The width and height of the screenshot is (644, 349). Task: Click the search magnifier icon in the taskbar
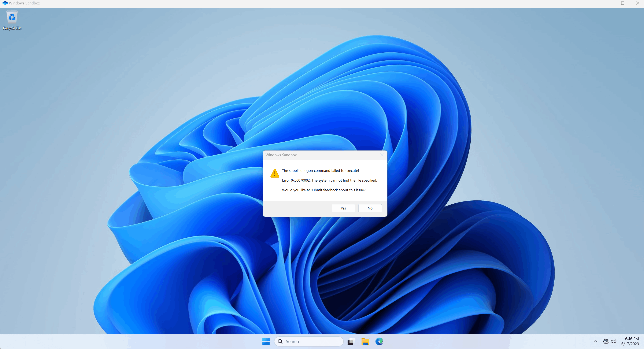280,341
